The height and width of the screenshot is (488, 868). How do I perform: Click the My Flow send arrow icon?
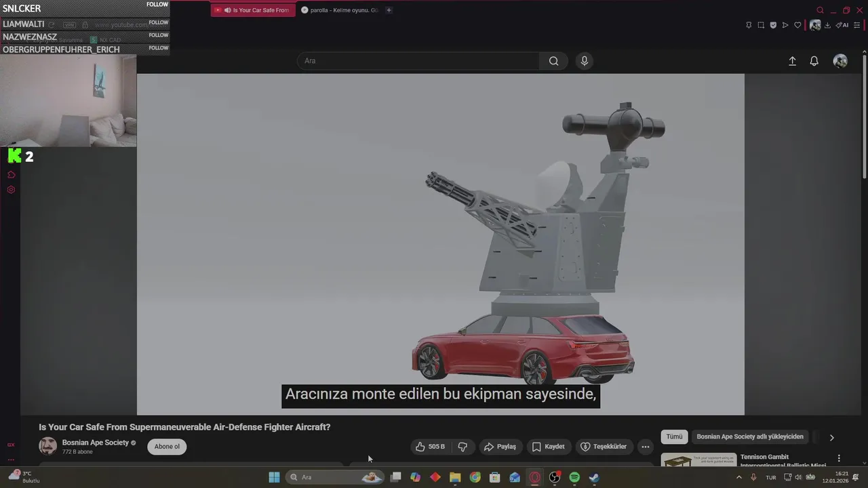(x=785, y=25)
